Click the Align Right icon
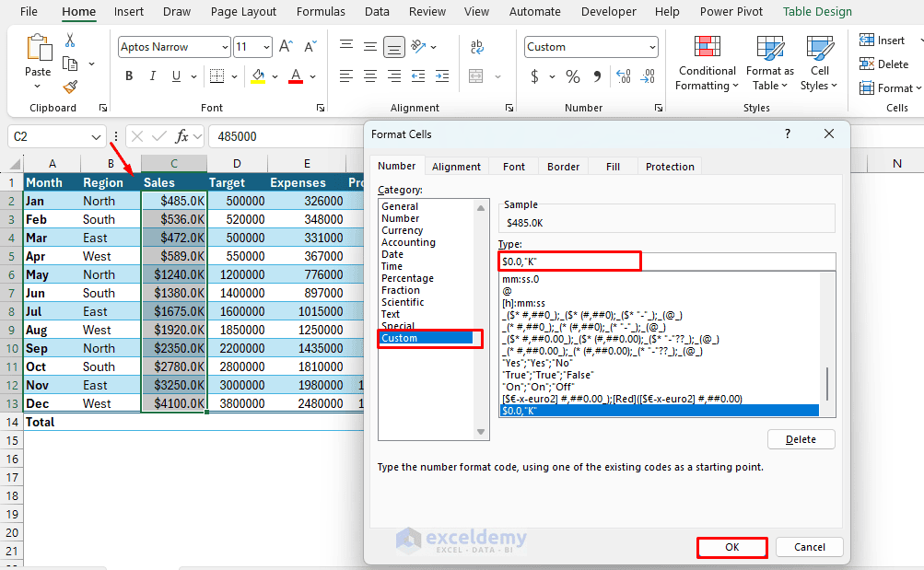Screen dimensions: 924x570 pos(393,76)
